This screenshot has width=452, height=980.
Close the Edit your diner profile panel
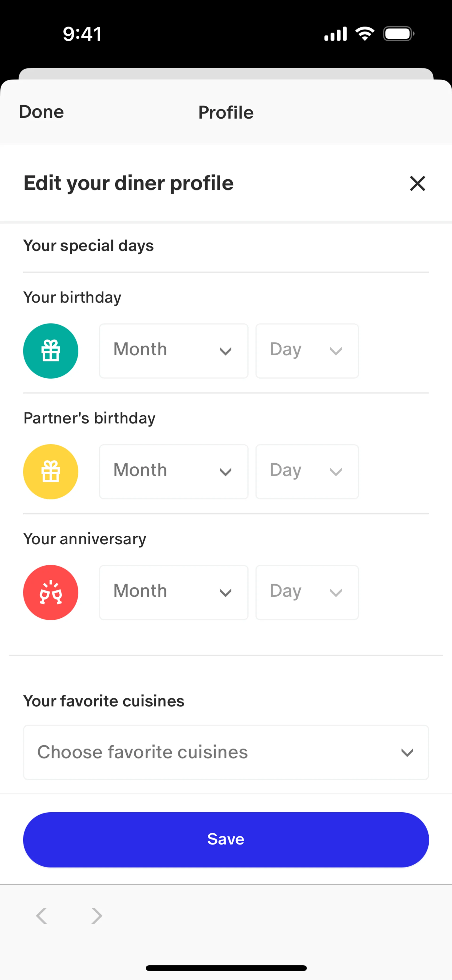point(417,183)
